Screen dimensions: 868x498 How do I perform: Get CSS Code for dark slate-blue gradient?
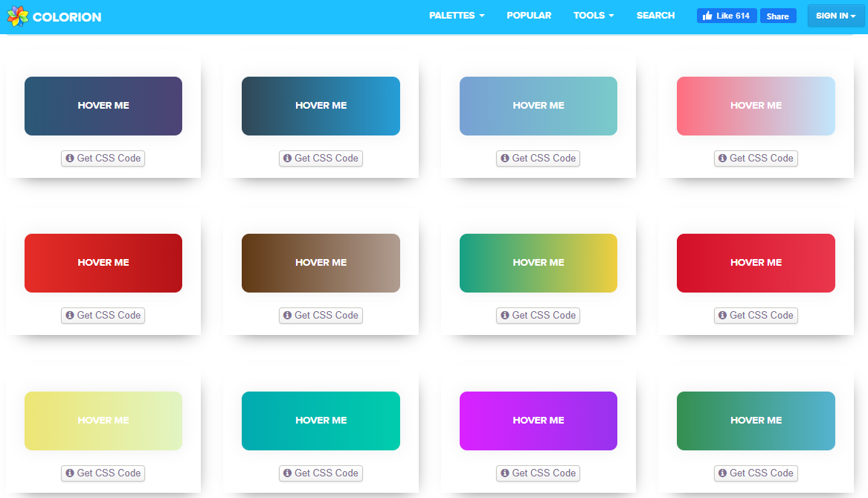click(x=321, y=159)
